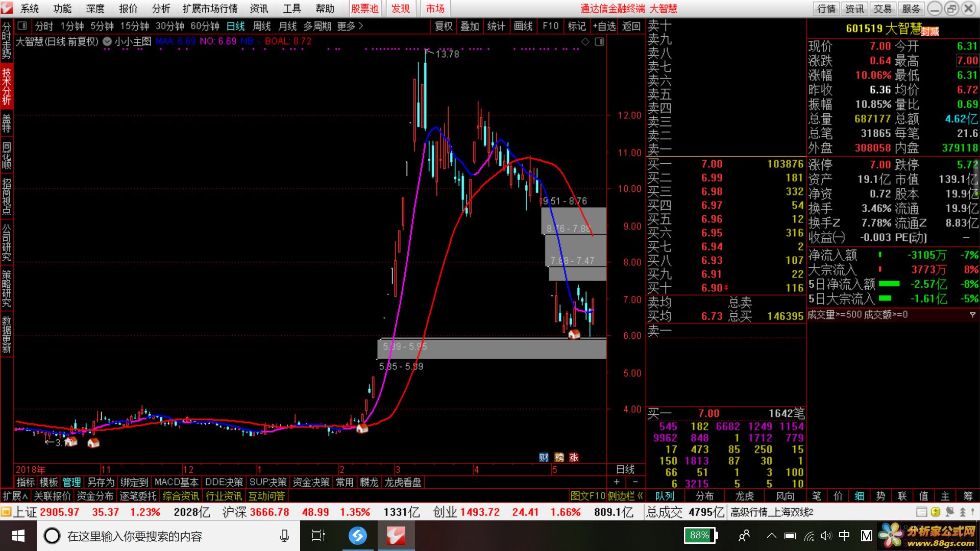
Task: Open the Wi-Fi network tray icon
Action: pyautogui.click(x=809, y=536)
